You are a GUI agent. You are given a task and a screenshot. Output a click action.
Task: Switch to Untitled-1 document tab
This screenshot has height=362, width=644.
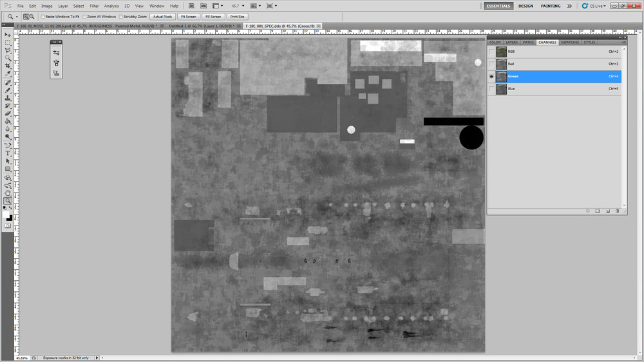[x=203, y=26]
